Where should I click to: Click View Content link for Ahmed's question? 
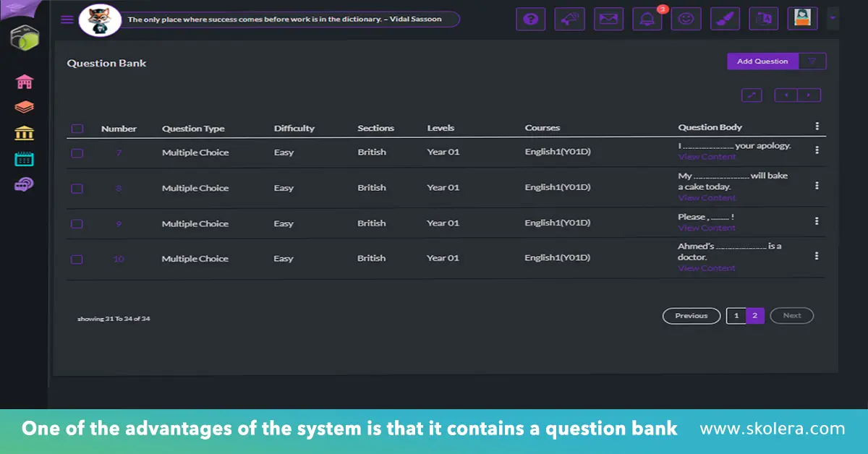tap(706, 268)
